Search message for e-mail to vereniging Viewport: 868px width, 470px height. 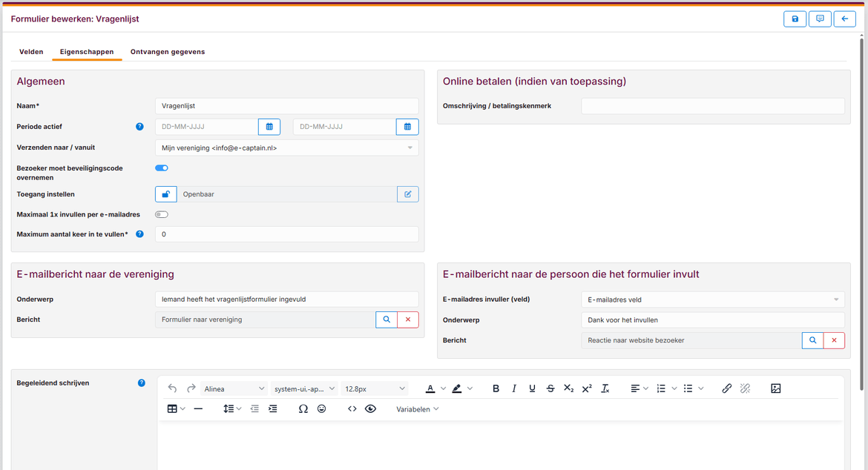pyautogui.click(x=386, y=320)
